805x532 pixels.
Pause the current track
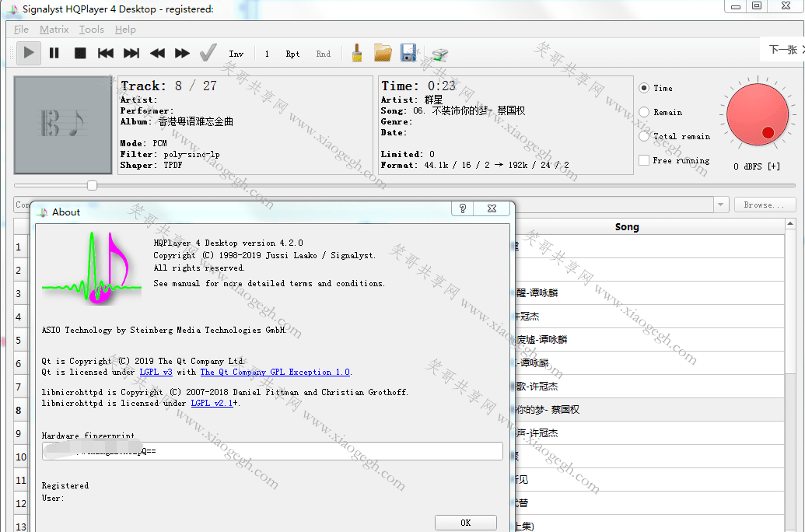(x=54, y=53)
